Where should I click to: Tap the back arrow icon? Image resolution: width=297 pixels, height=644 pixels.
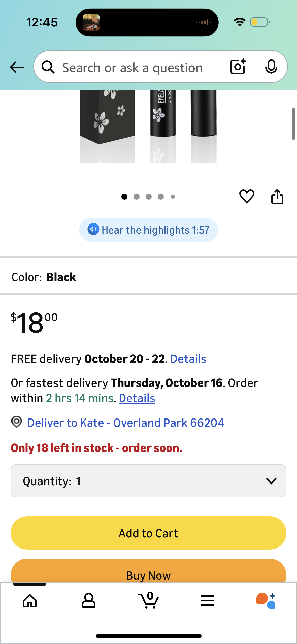[17, 67]
